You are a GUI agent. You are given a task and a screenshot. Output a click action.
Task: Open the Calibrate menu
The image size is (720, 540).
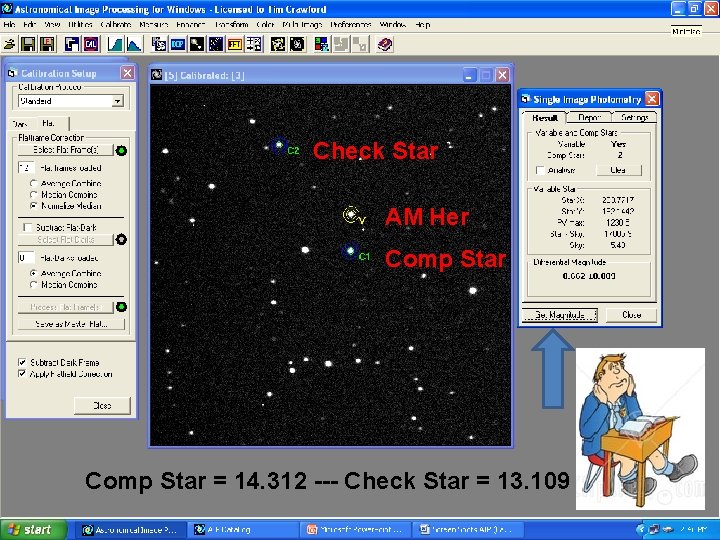click(x=116, y=24)
